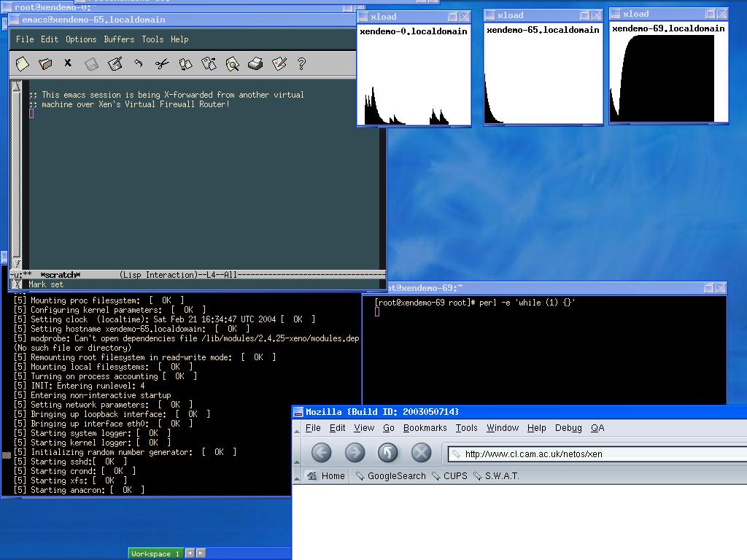
Task: Click the Home icon in Mozilla's bookmarks bar
Action: click(x=312, y=475)
